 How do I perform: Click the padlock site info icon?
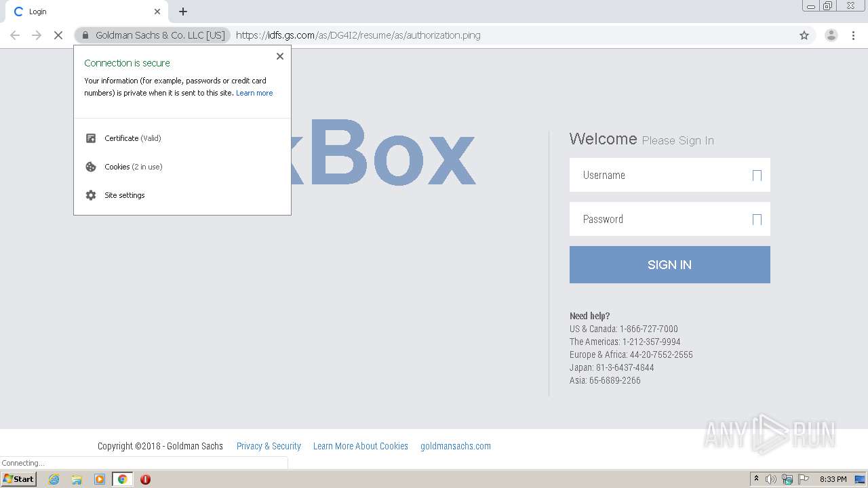click(x=85, y=35)
